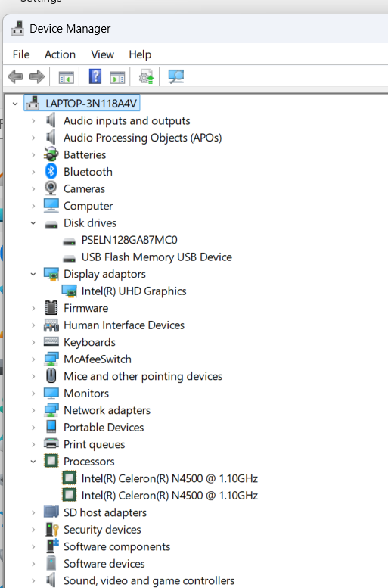
Task: Open the Action menu
Action: click(x=60, y=54)
